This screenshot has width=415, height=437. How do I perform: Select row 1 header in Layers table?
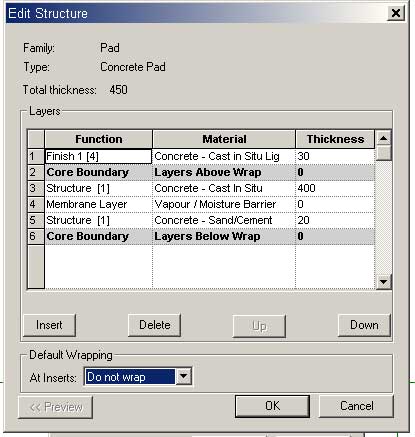tap(36, 156)
